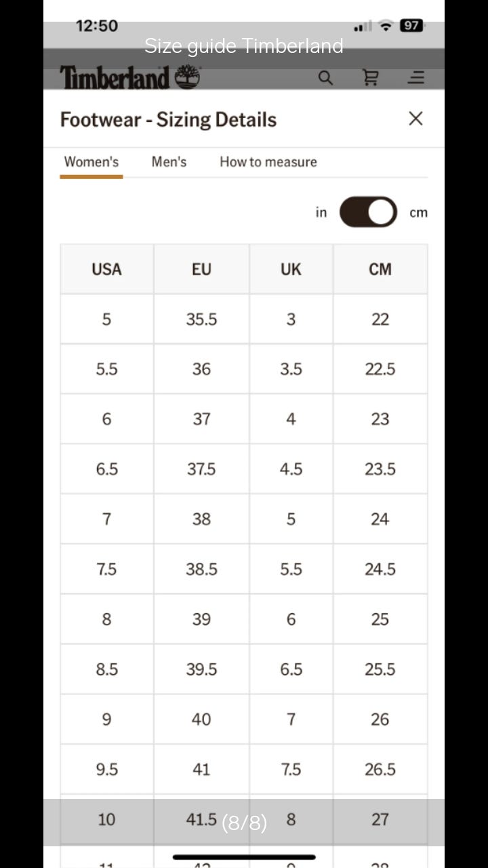Open the hamburger menu
488x868 pixels.
point(416,78)
